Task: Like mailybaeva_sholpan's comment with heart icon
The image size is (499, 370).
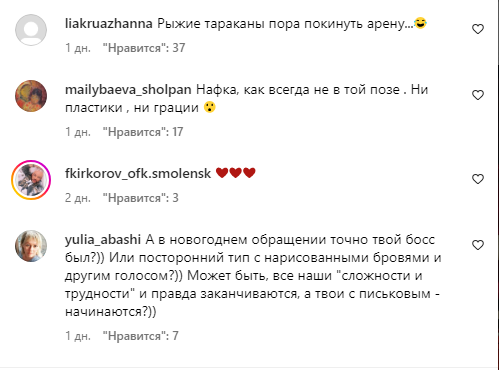Action: (478, 95)
